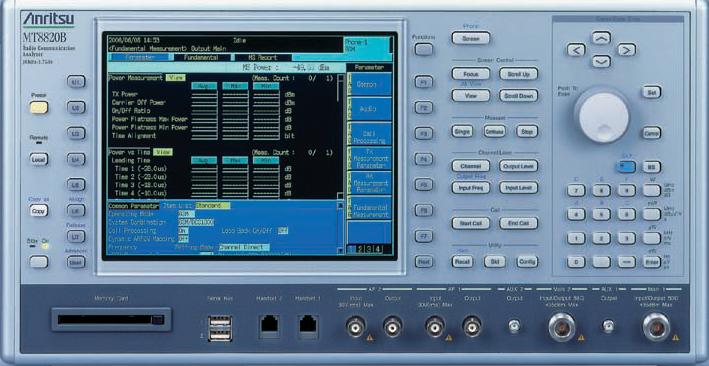Click the minus sign keypad key
Image resolution: width=709 pixels, height=366 pixels.
pyautogui.click(x=626, y=261)
